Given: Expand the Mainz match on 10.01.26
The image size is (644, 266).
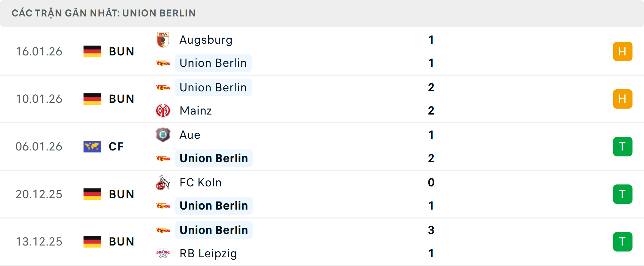Looking at the screenshot, I should click(x=322, y=99).
